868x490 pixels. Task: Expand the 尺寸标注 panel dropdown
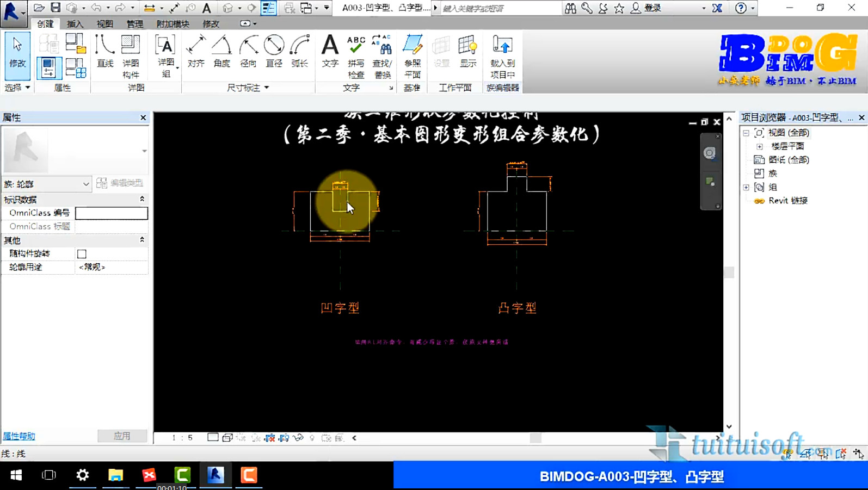click(267, 88)
